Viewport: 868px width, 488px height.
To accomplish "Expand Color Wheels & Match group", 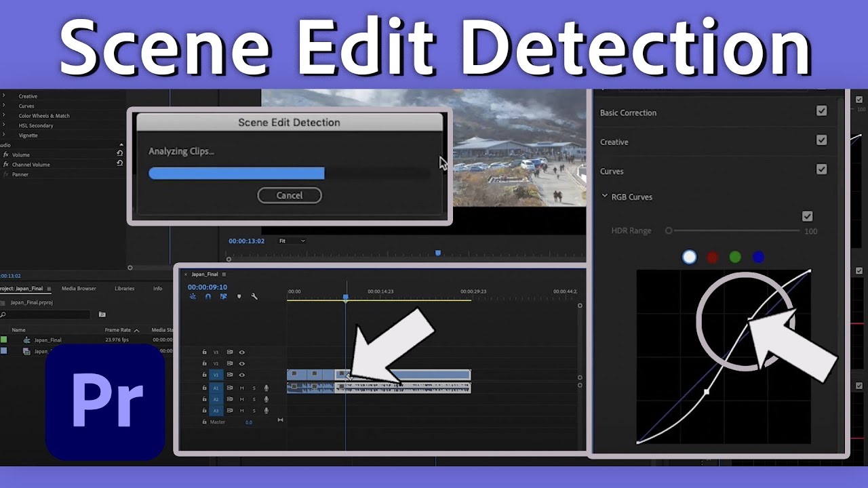I will click(x=3, y=116).
